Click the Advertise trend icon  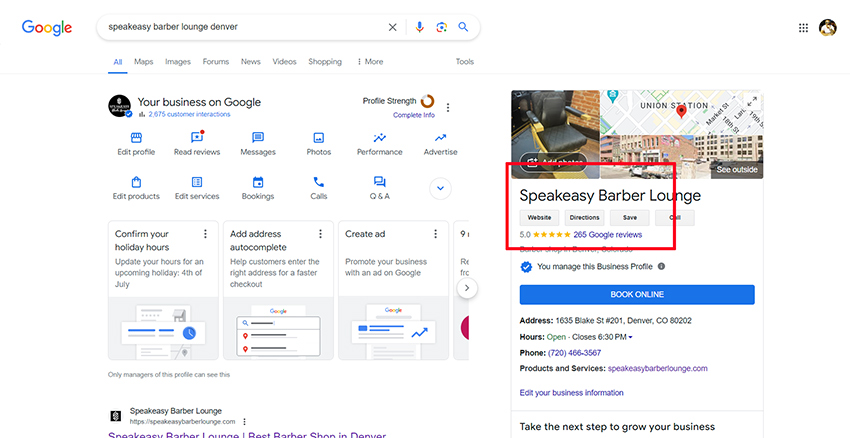pos(440,138)
